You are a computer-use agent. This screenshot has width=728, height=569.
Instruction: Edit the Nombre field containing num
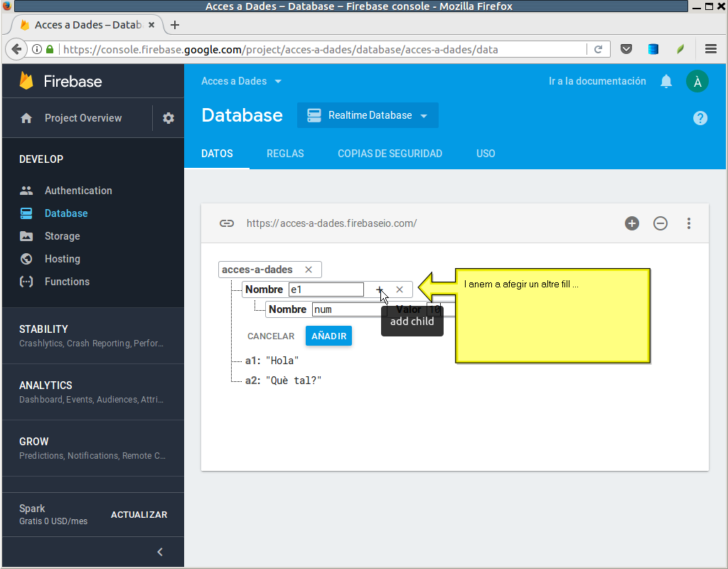click(348, 309)
